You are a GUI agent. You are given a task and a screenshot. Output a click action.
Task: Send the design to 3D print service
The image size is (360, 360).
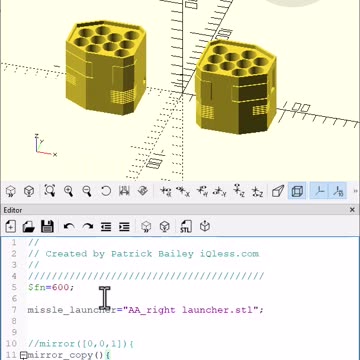(205, 227)
